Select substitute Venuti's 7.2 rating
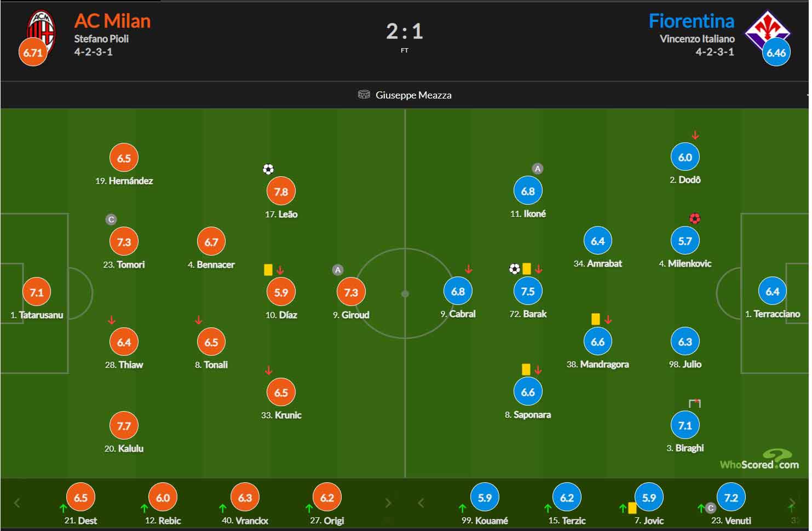The height and width of the screenshot is (531, 812). 731,498
